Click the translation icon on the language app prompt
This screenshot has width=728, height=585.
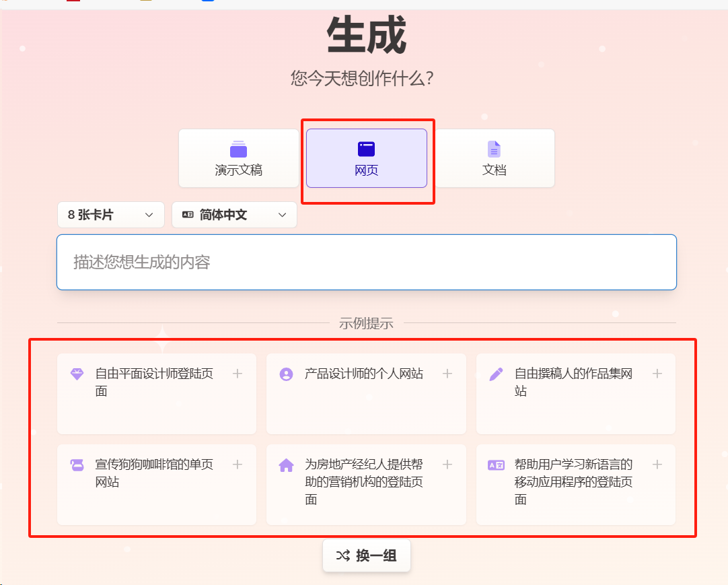coord(495,464)
